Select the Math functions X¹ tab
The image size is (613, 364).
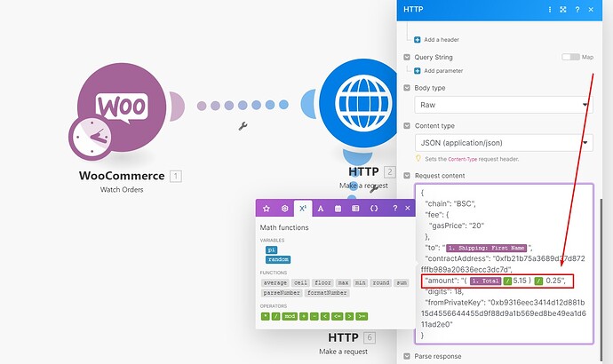coord(303,209)
